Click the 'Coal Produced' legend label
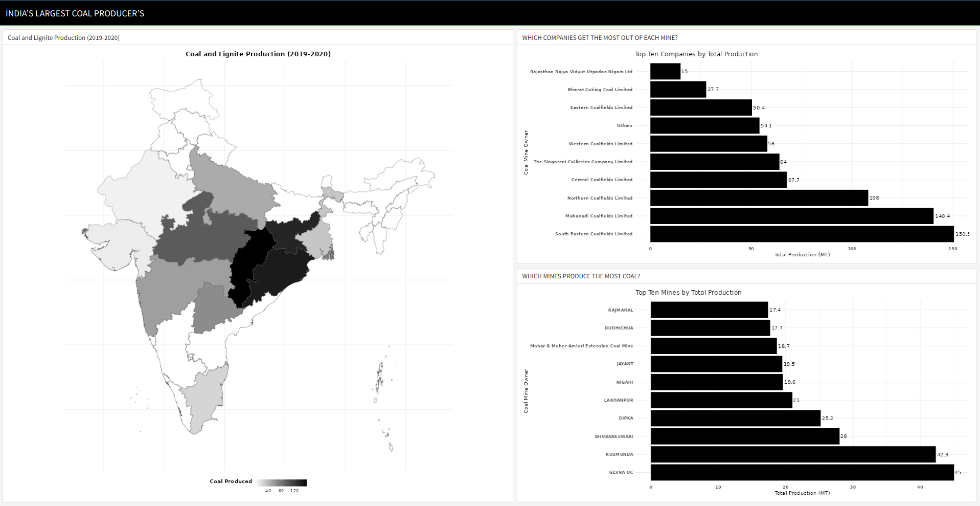 231,481
